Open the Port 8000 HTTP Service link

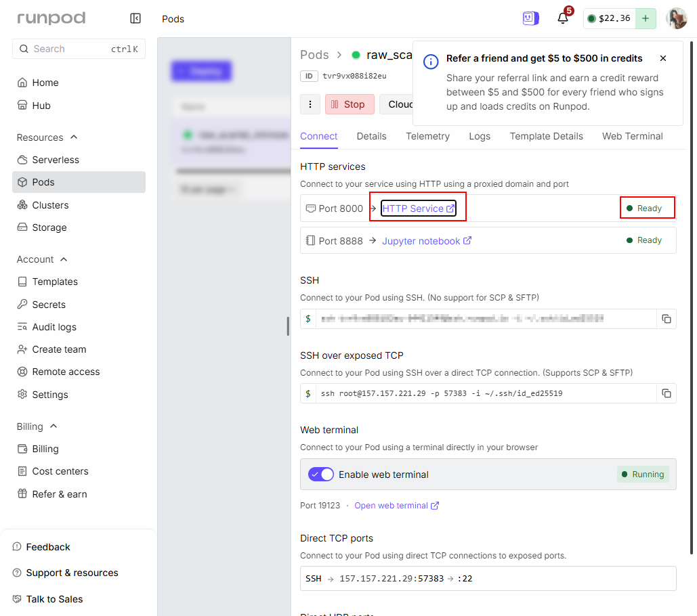click(419, 208)
